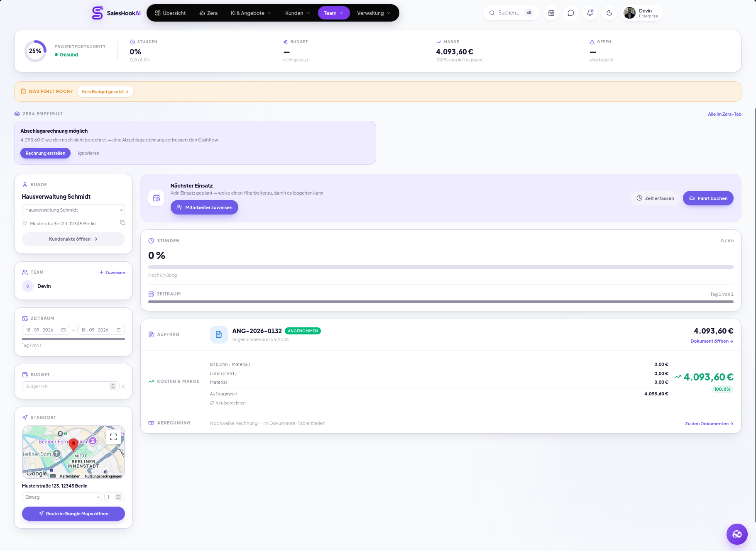Image resolution: width=756 pixels, height=551 pixels.
Task: Expand the Team dropdown menu
Action: (x=334, y=13)
